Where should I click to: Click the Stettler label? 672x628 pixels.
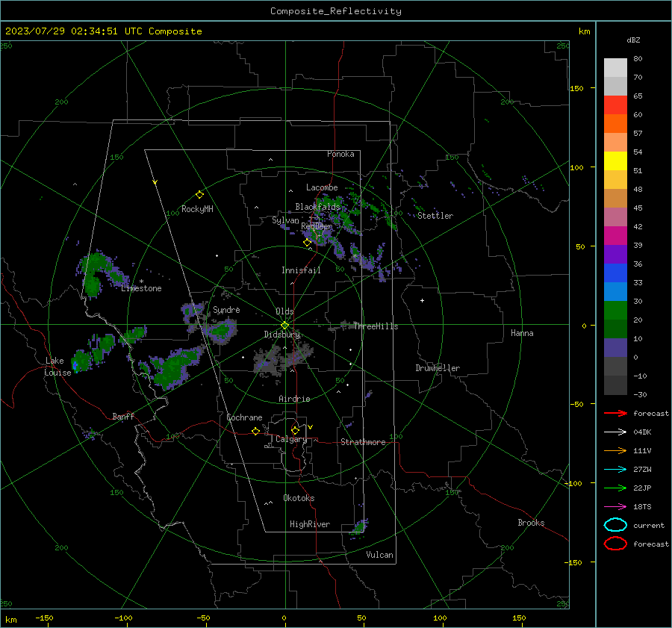pyautogui.click(x=435, y=216)
